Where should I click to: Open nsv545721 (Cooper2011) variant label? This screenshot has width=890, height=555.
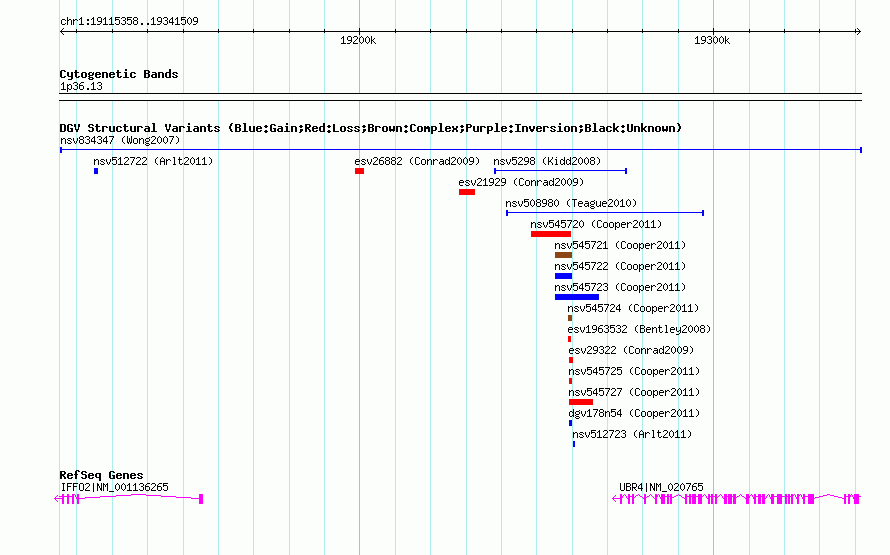(620, 245)
